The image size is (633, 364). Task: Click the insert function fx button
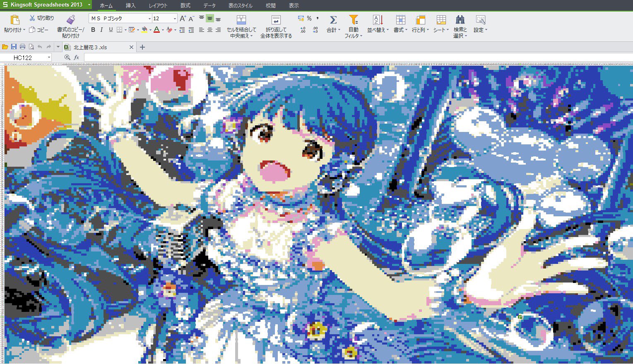tap(77, 57)
